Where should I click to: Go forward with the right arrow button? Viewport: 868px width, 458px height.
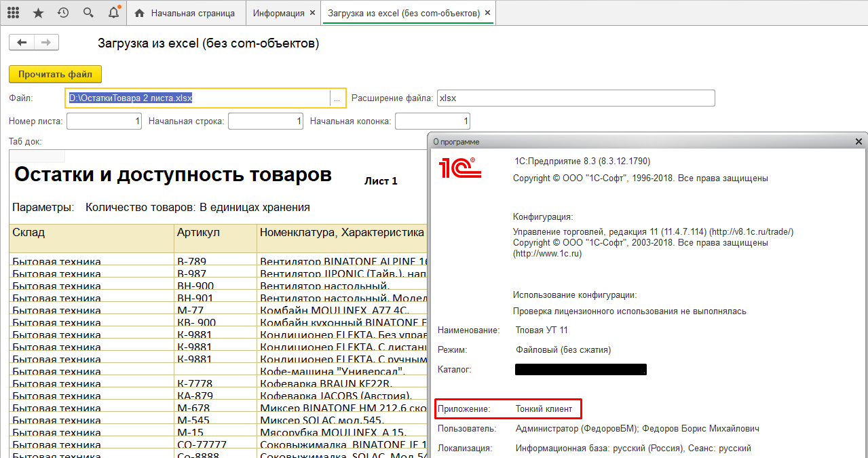[x=46, y=43]
